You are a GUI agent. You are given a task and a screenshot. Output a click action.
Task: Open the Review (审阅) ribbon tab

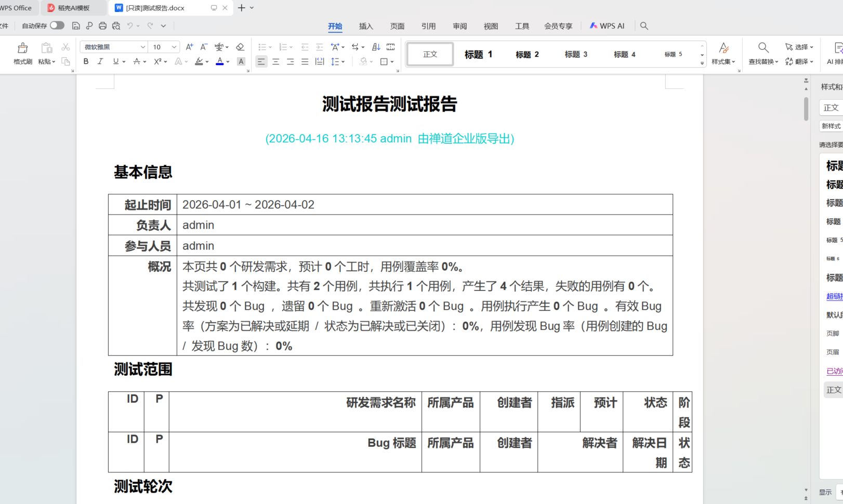pyautogui.click(x=459, y=26)
